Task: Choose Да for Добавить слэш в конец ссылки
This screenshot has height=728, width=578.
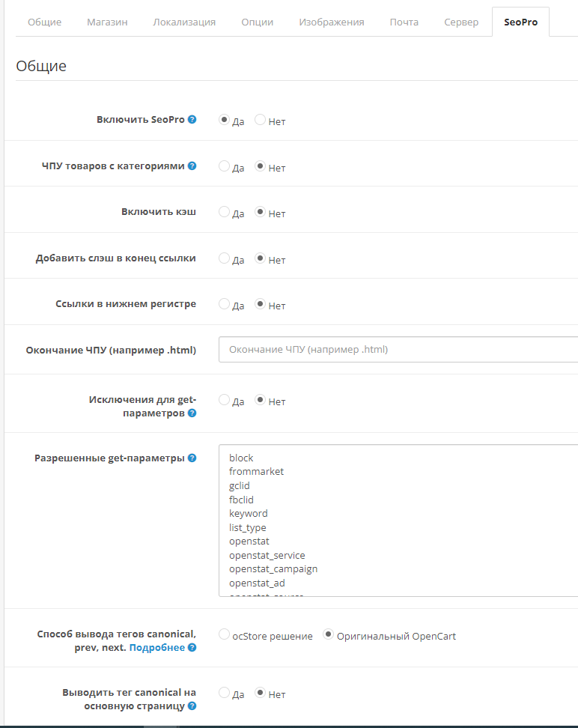Action: pos(224,258)
